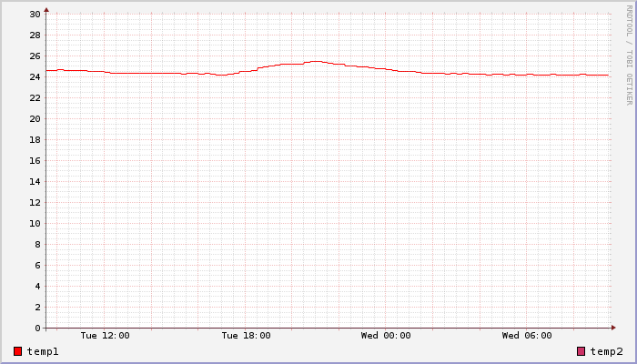Screen dimensions: 637x364
Task: Click the 16 label on the y-axis
Action: [x=35, y=161]
